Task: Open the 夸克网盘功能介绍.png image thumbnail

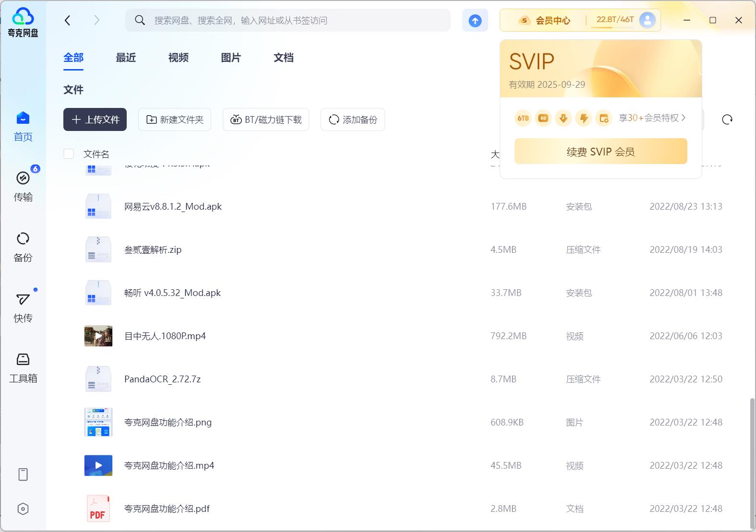Action: tap(98, 422)
